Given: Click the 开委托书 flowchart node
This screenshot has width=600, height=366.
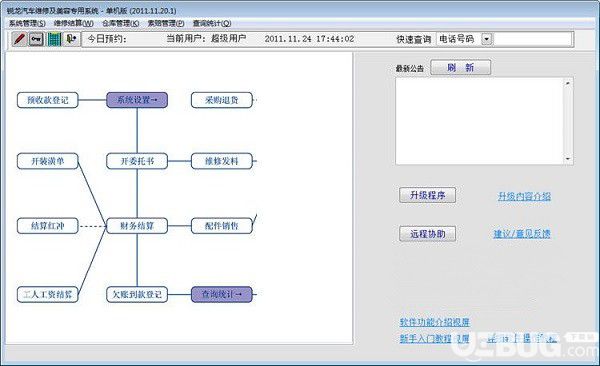Looking at the screenshot, I should point(137,161).
